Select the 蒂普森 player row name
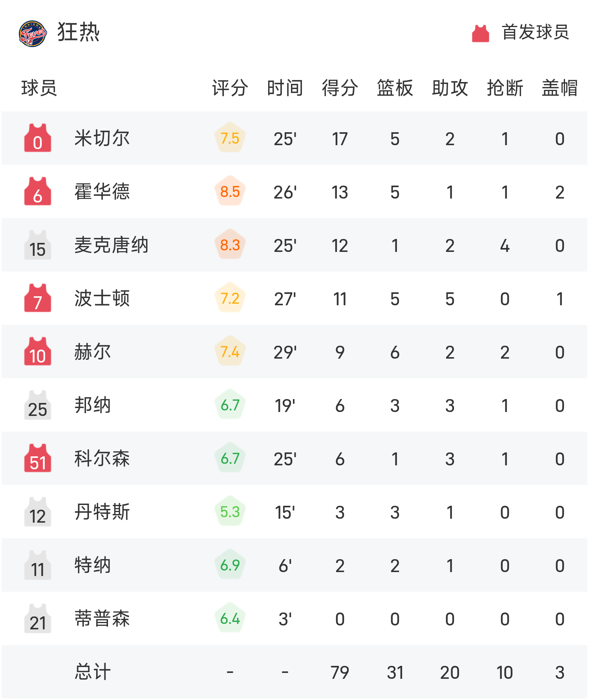Screen dimensions: 589x700 (102, 619)
